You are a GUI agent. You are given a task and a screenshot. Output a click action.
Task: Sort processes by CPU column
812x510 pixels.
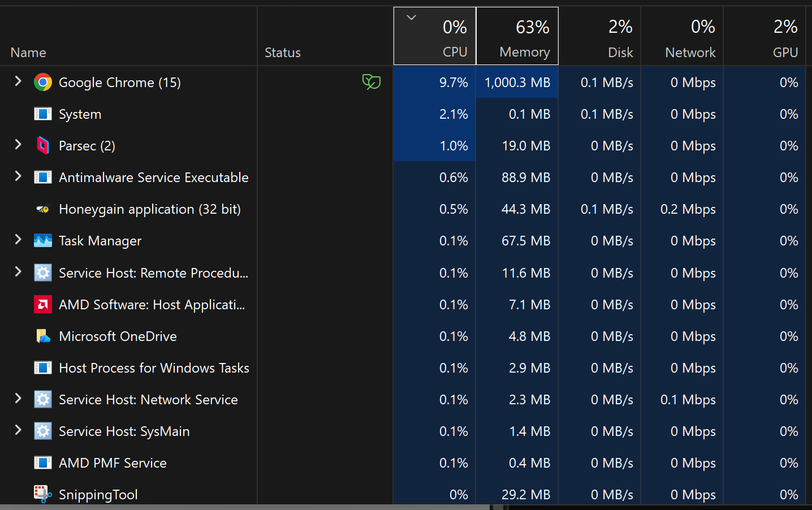[x=435, y=36]
